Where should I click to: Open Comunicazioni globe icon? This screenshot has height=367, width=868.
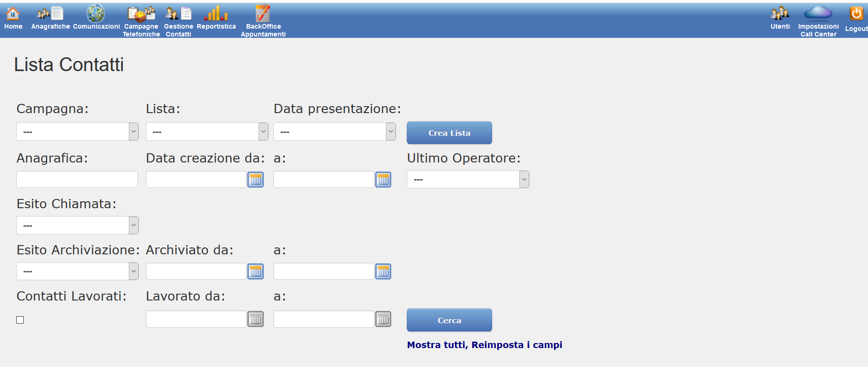96,13
